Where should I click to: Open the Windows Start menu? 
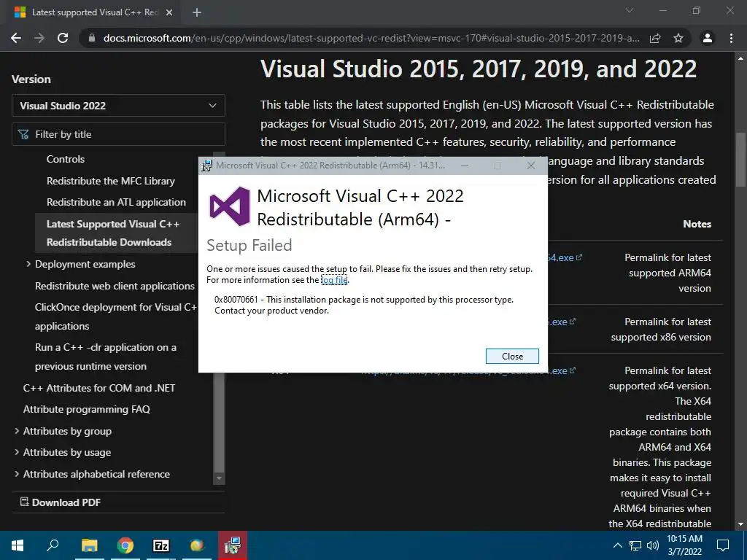[x=18, y=545]
